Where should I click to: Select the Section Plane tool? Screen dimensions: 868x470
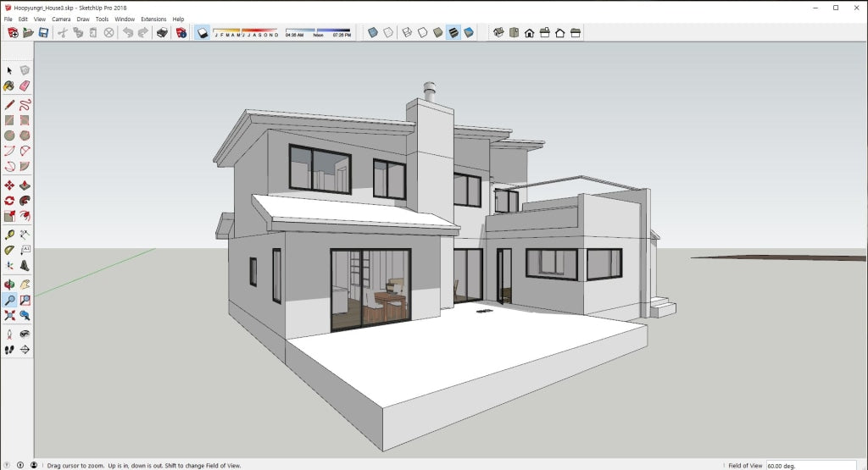coord(25,350)
